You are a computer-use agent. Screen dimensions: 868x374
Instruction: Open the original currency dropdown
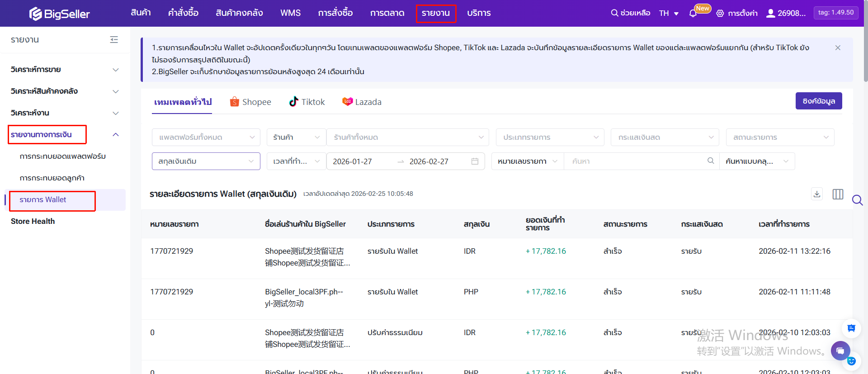point(206,161)
